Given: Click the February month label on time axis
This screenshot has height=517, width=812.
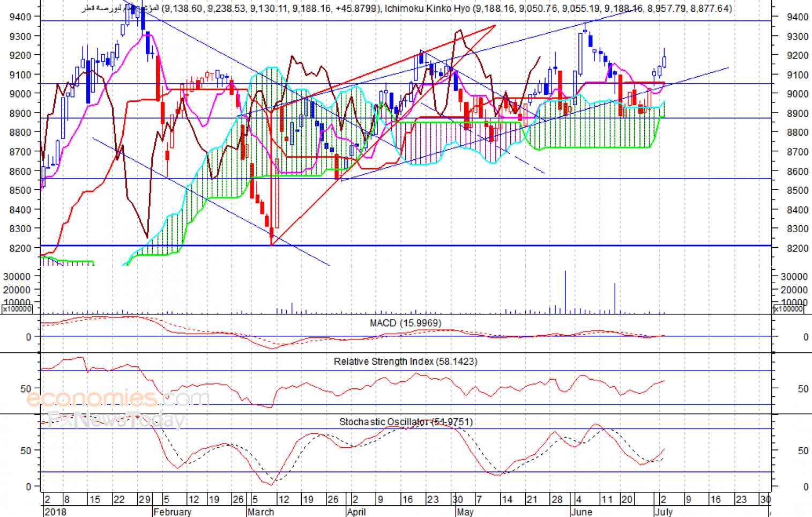Looking at the screenshot, I should pos(172,512).
